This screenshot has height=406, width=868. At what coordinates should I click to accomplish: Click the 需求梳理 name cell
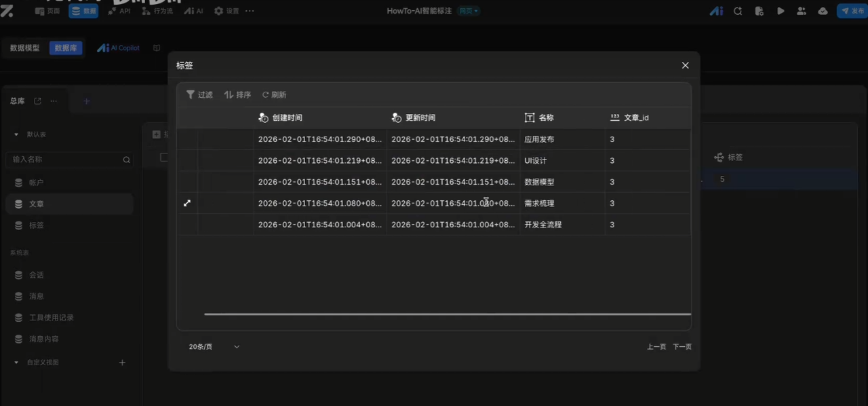coord(562,203)
